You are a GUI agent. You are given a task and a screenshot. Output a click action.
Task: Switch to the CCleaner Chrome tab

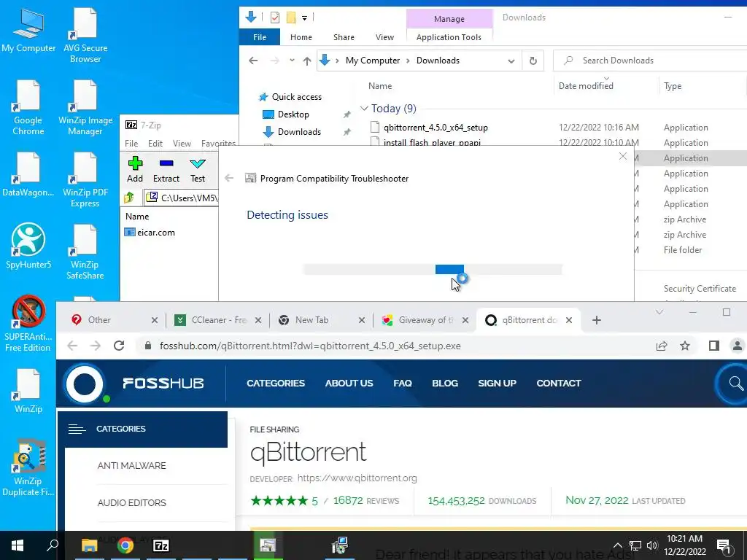pos(219,320)
